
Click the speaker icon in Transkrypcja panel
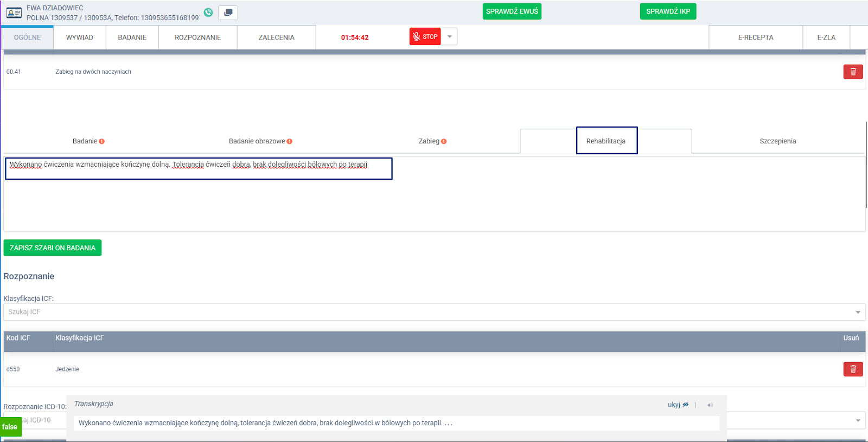click(x=710, y=405)
